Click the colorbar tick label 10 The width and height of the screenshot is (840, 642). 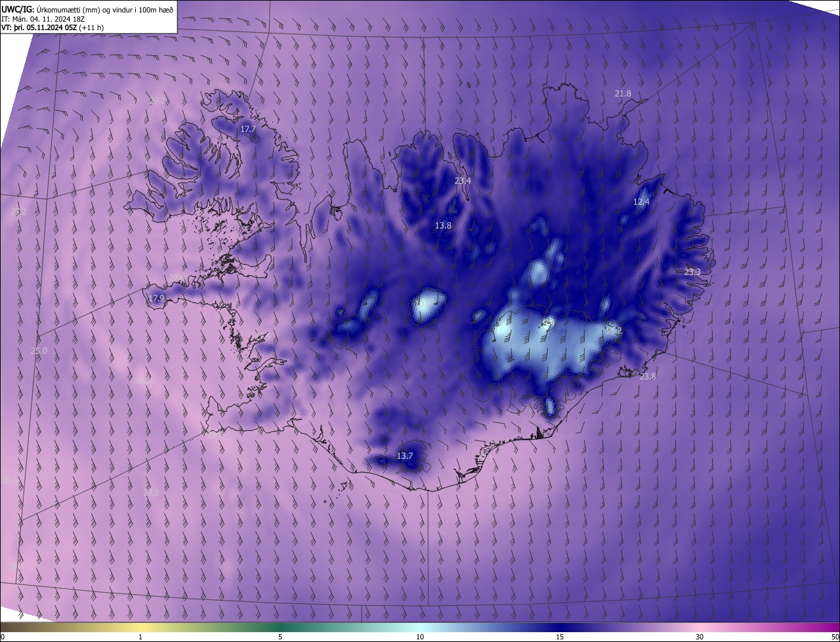coord(420,637)
